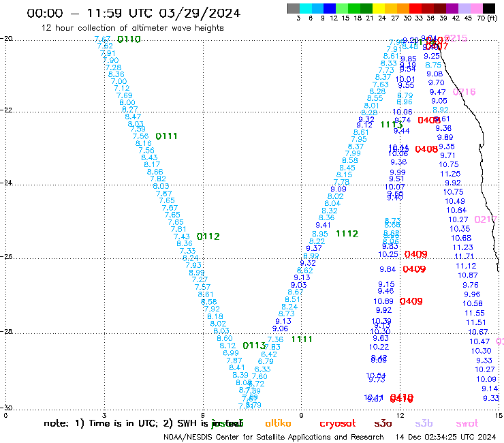Click the pink swot time label 0217
This screenshot has height=443, width=504.
point(486,219)
